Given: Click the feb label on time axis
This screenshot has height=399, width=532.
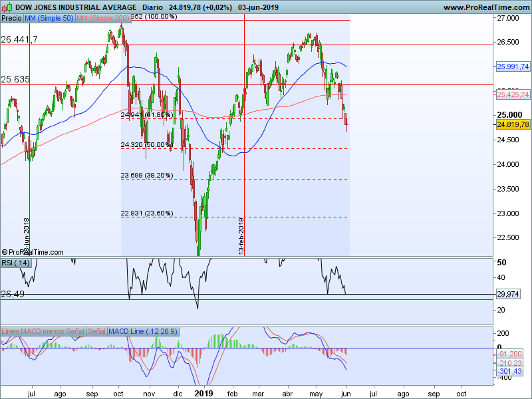Looking at the screenshot, I should point(232,394).
